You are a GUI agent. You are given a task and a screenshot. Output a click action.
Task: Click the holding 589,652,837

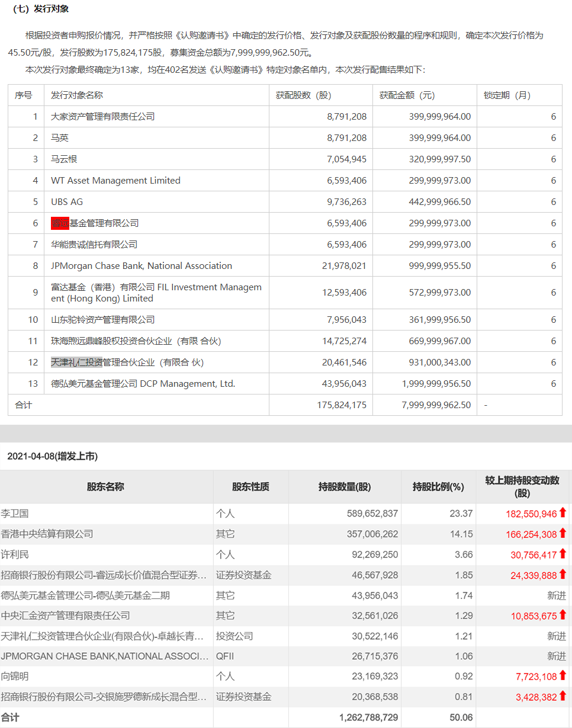pos(372,514)
